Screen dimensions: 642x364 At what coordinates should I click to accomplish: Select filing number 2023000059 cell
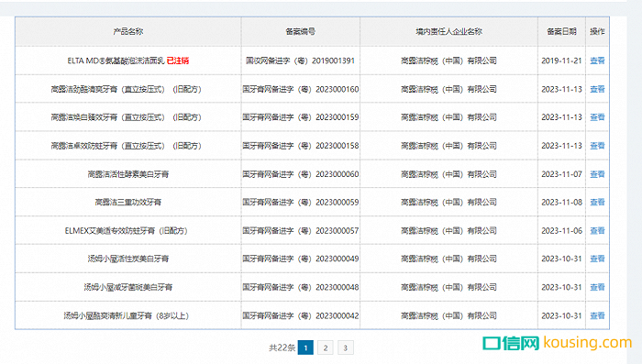[x=301, y=203]
